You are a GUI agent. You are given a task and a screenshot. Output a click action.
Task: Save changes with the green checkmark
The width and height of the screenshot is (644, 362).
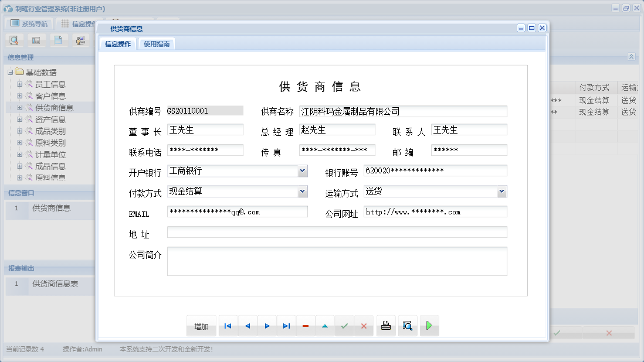(x=344, y=326)
